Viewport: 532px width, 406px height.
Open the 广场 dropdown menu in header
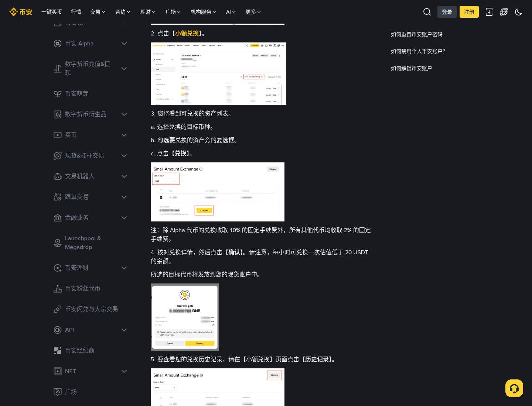[x=173, y=12]
